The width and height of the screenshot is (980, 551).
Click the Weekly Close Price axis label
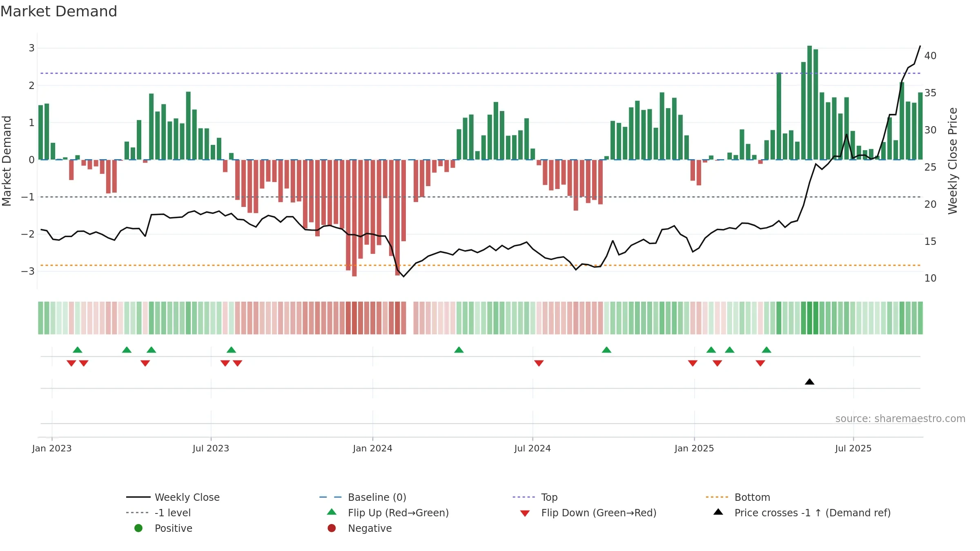tap(953, 161)
